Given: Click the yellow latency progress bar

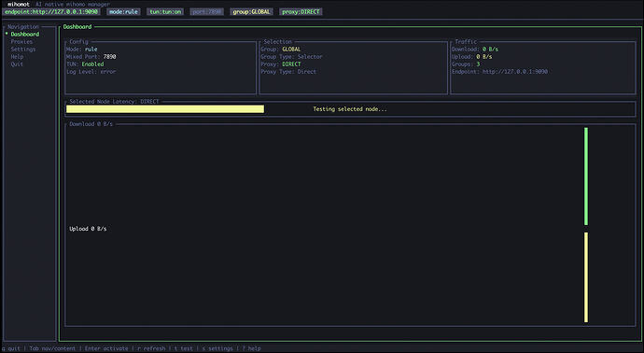Looking at the screenshot, I should coord(165,109).
